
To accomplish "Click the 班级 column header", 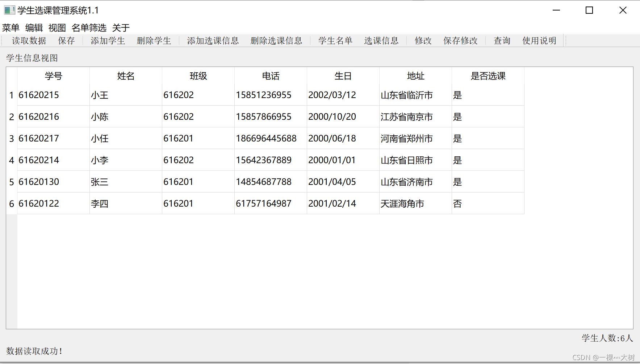I will point(198,76).
